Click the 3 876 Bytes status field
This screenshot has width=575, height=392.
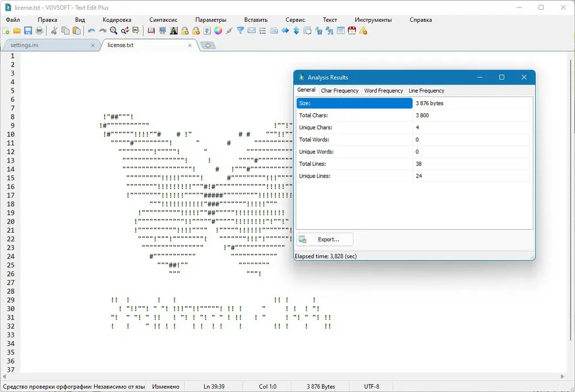[321, 386]
